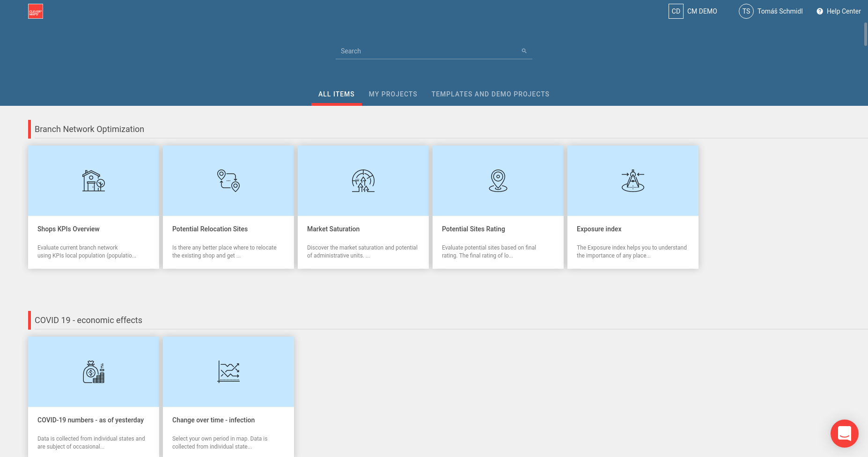The image size is (868, 457).
Task: Open the CM DEMO account switcher
Action: click(x=693, y=11)
